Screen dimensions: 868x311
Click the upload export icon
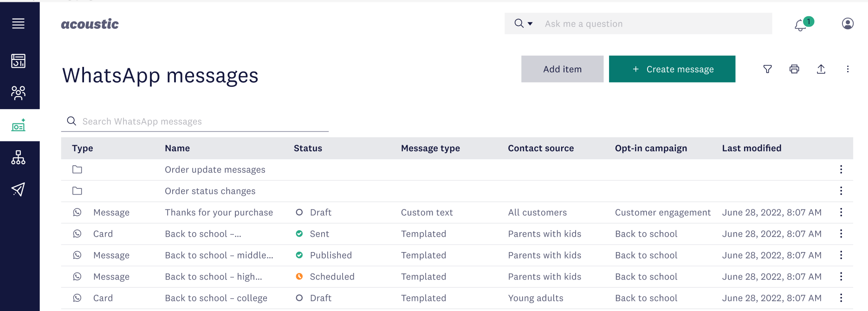tap(821, 69)
